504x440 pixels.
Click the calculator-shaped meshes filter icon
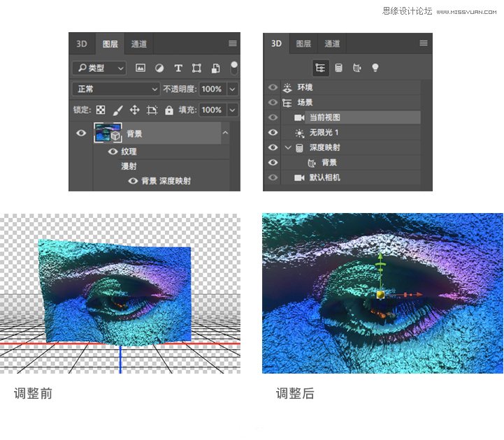(338, 68)
